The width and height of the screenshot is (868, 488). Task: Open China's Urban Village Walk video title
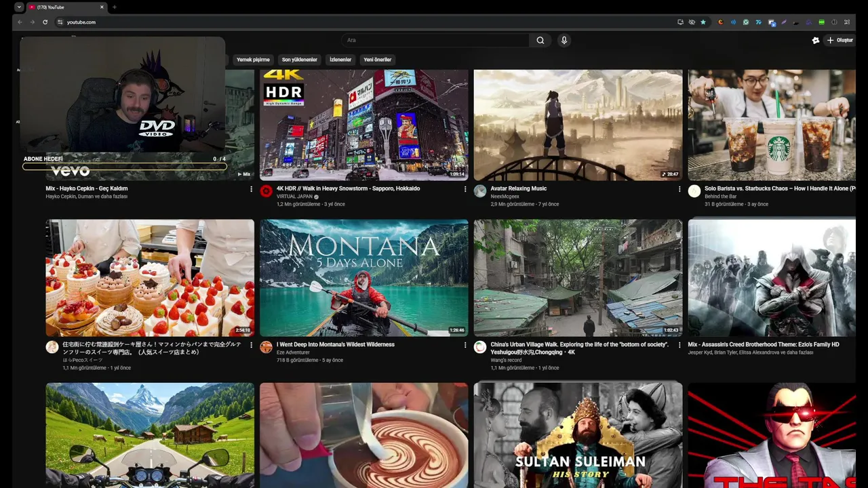[x=580, y=348]
